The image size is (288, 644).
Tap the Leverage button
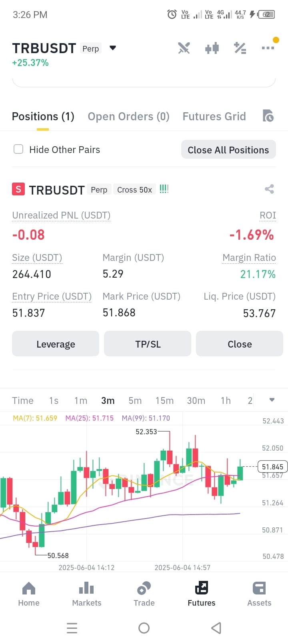coord(56,344)
